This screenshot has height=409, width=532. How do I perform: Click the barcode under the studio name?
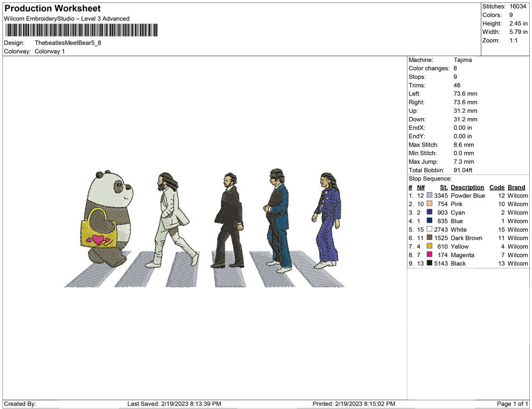point(81,30)
